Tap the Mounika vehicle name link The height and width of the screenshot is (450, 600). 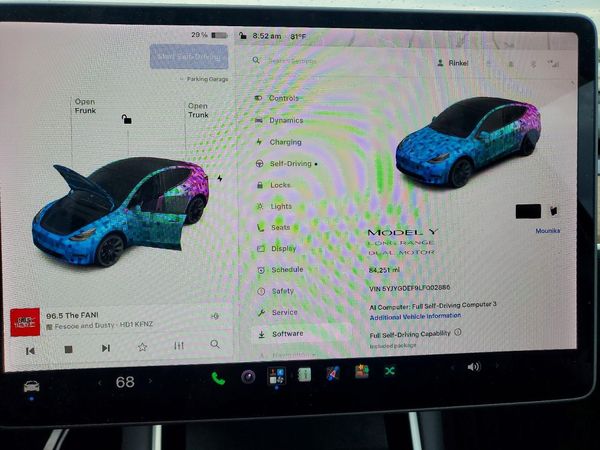click(x=548, y=231)
